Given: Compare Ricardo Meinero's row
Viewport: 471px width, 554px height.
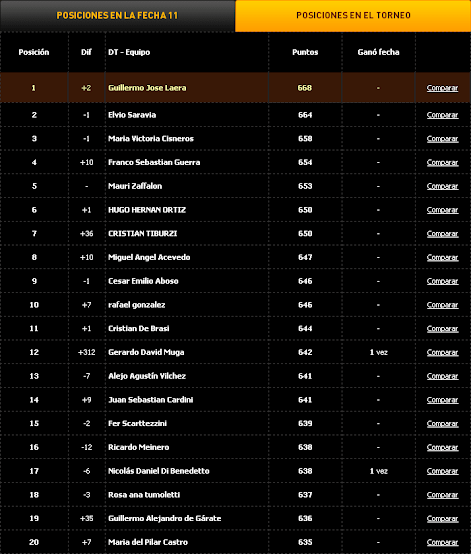Looking at the screenshot, I should point(442,447).
